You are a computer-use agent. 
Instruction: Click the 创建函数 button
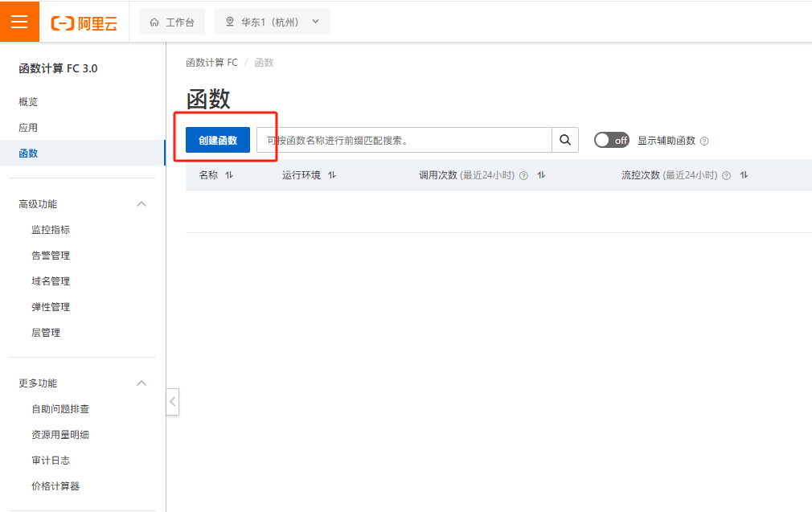[218, 140]
